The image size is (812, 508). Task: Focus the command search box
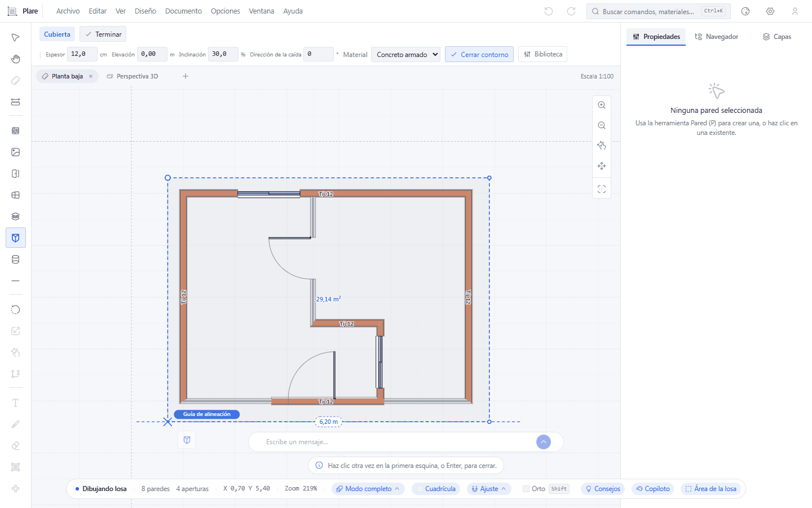[659, 11]
